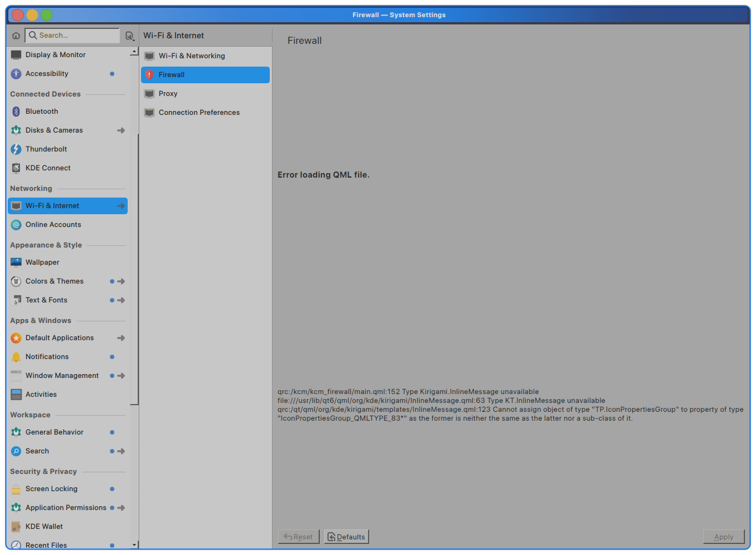
Task: Click the Bluetooth icon
Action: click(x=16, y=112)
